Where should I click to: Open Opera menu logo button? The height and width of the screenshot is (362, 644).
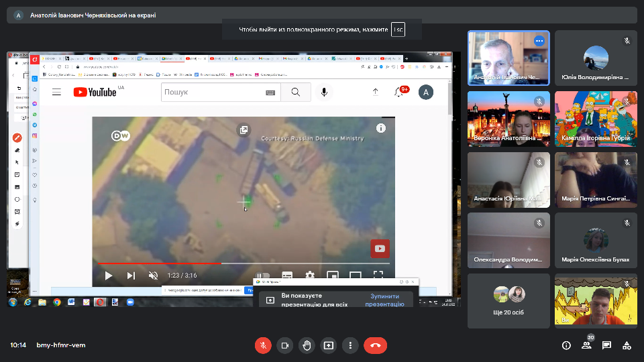tap(35, 59)
